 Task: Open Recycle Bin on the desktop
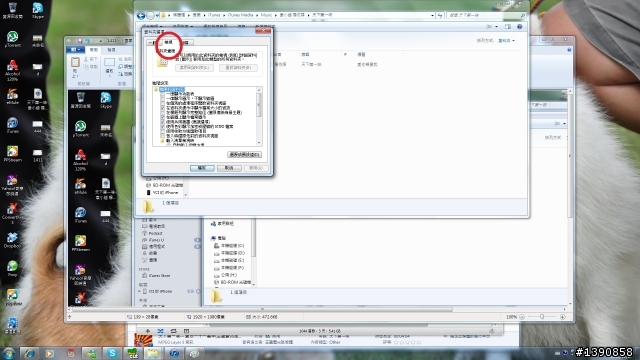pyautogui.click(x=12, y=10)
